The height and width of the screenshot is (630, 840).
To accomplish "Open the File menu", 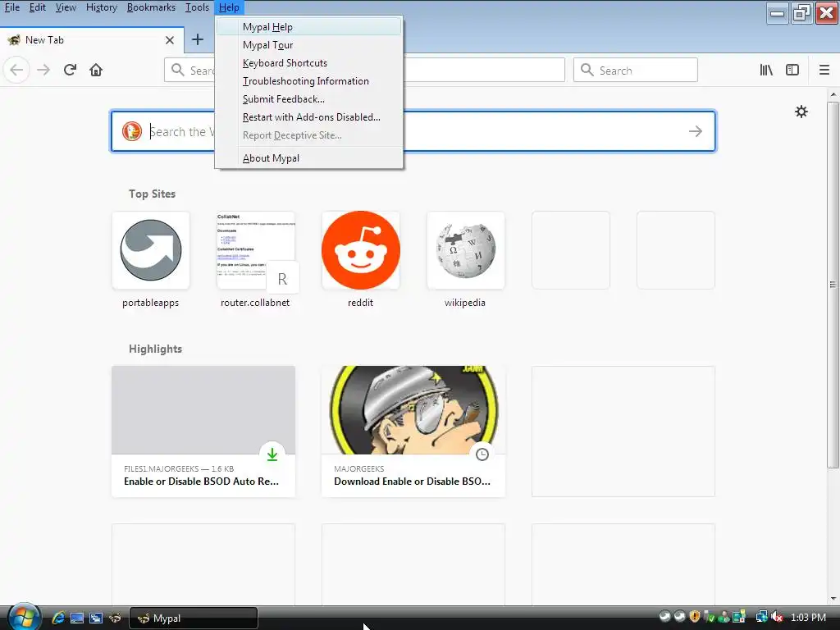I will [x=11, y=7].
